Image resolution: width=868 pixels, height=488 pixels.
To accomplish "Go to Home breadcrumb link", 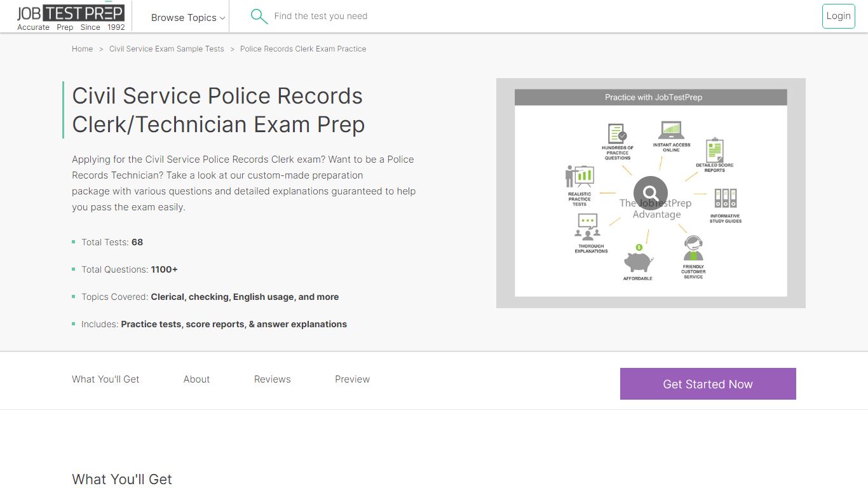I will coord(83,49).
